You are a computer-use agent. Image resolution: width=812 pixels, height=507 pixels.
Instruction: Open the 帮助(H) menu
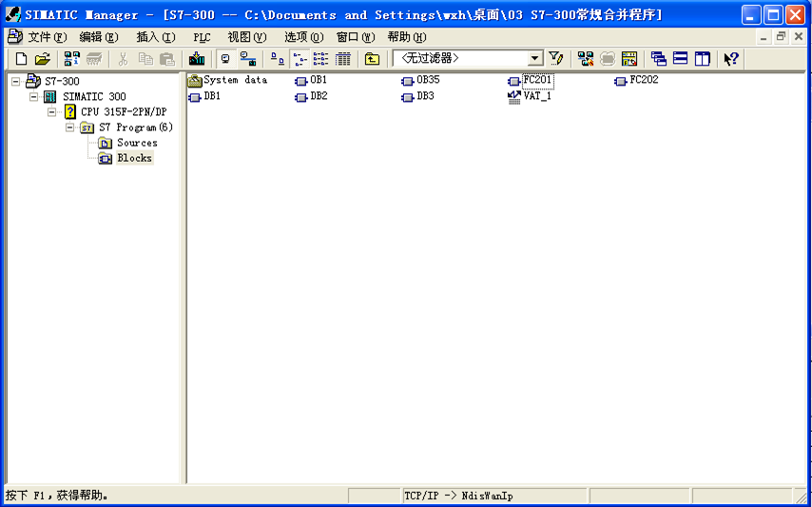pyautogui.click(x=407, y=37)
